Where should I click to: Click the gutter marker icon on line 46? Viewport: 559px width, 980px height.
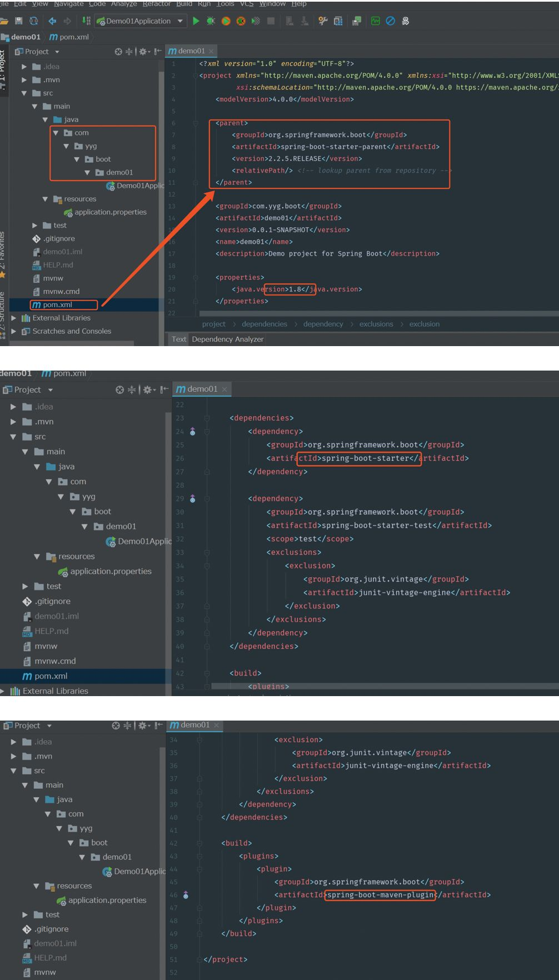(x=186, y=895)
